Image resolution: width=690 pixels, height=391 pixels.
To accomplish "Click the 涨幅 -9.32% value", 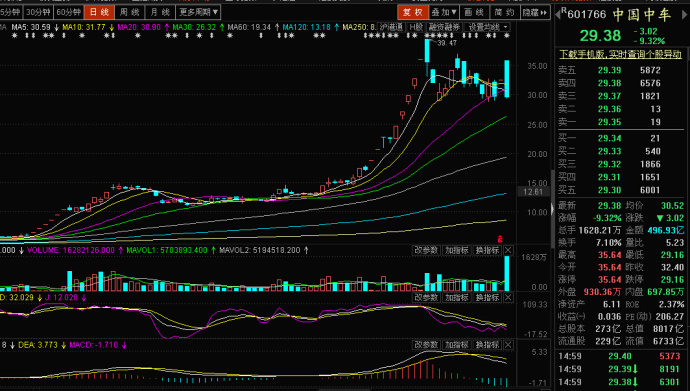I will 607,218.
